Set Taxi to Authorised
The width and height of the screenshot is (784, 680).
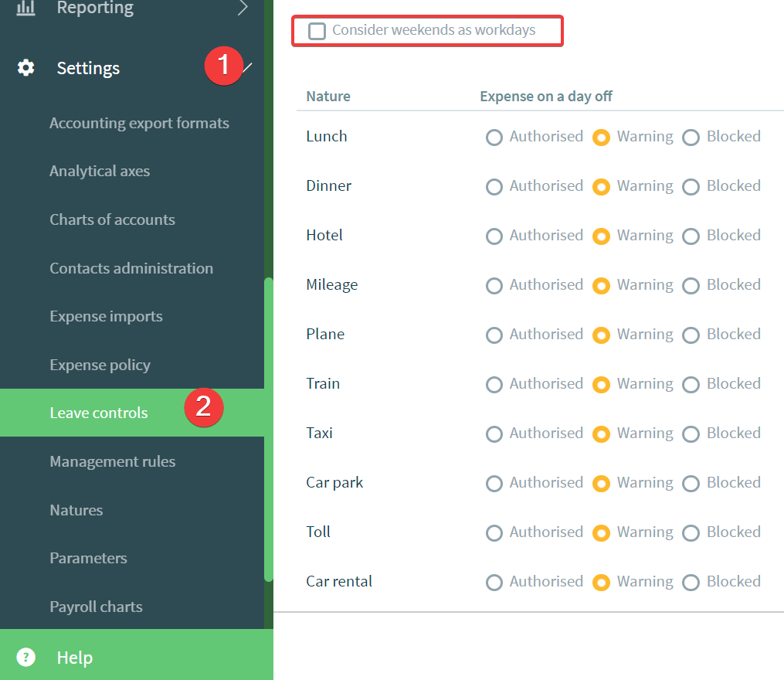click(494, 434)
